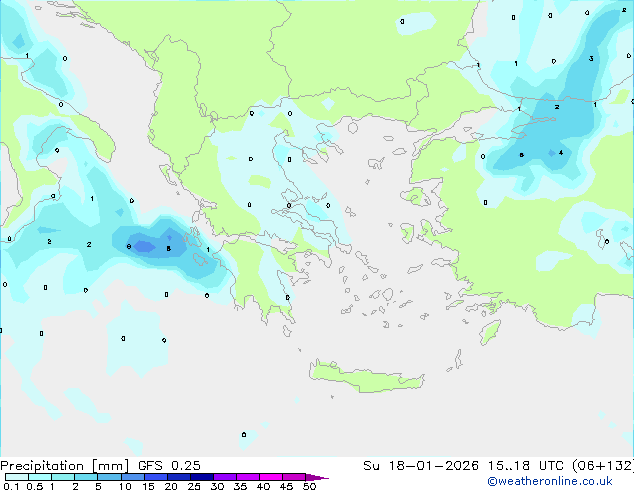Click the 'Precipitation [mm]' title text

65,466
